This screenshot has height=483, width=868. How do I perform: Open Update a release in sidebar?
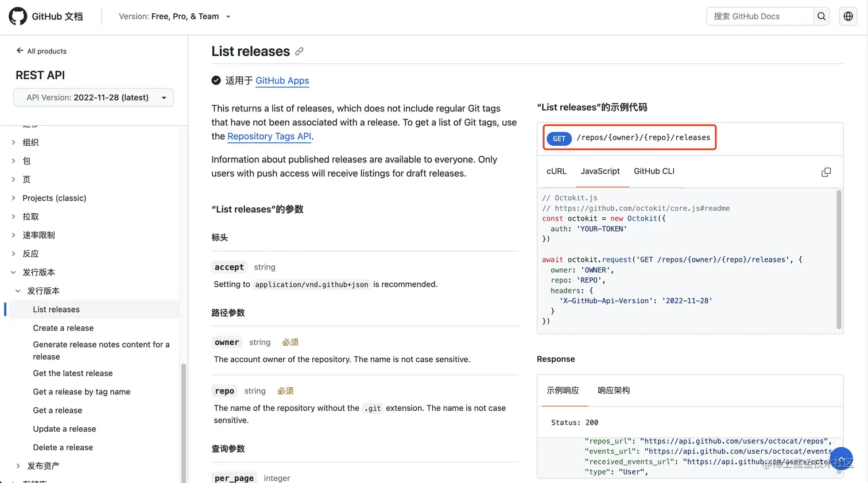click(64, 429)
